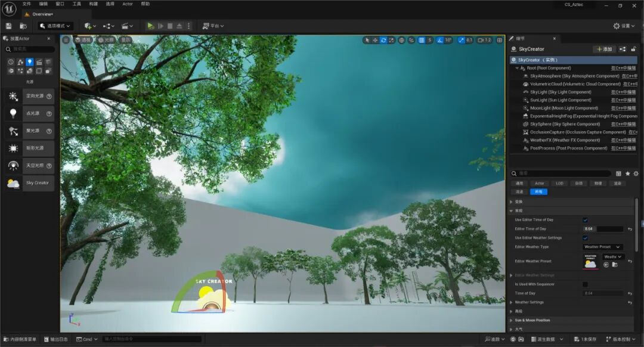Open the camera speed 1.2 setting
This screenshot has width=644, height=347.
[485, 40]
